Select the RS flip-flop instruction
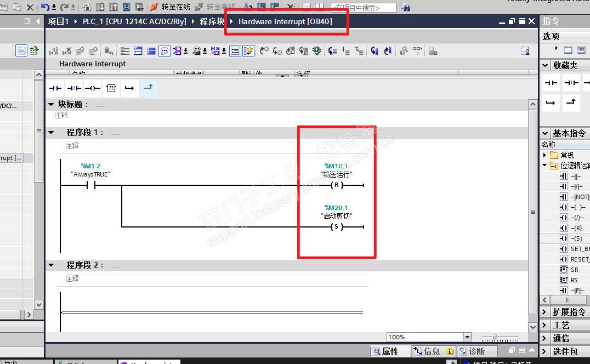The width and height of the screenshot is (590, 364). [569, 280]
